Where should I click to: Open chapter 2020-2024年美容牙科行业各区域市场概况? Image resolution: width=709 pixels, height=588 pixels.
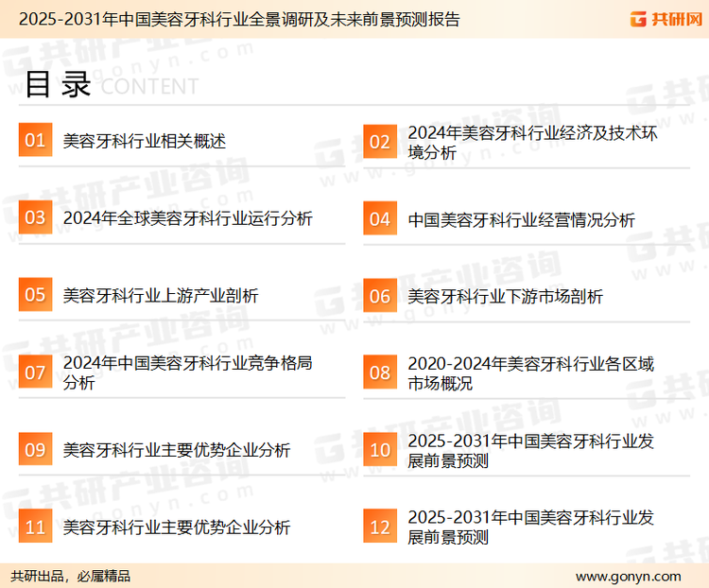[531, 373]
